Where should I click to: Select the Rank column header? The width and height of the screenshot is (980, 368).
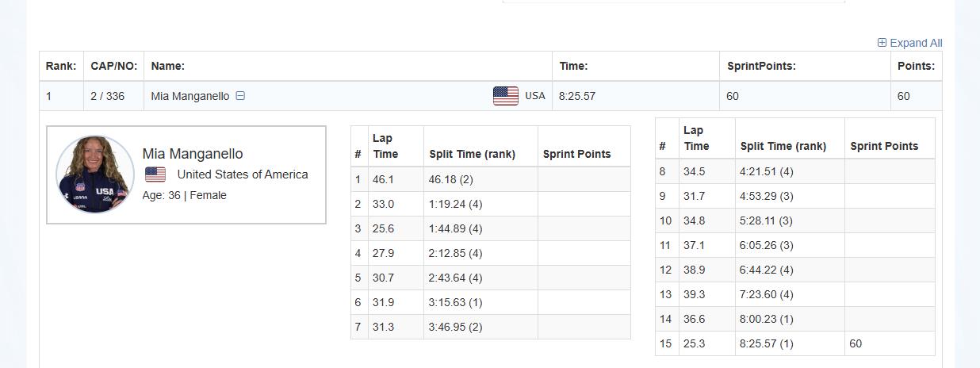pos(61,67)
